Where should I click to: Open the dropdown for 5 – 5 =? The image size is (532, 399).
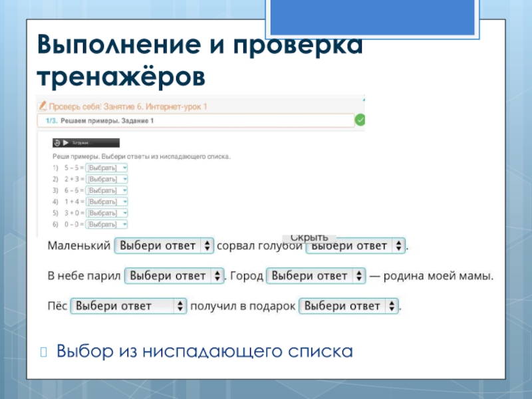click(106, 168)
